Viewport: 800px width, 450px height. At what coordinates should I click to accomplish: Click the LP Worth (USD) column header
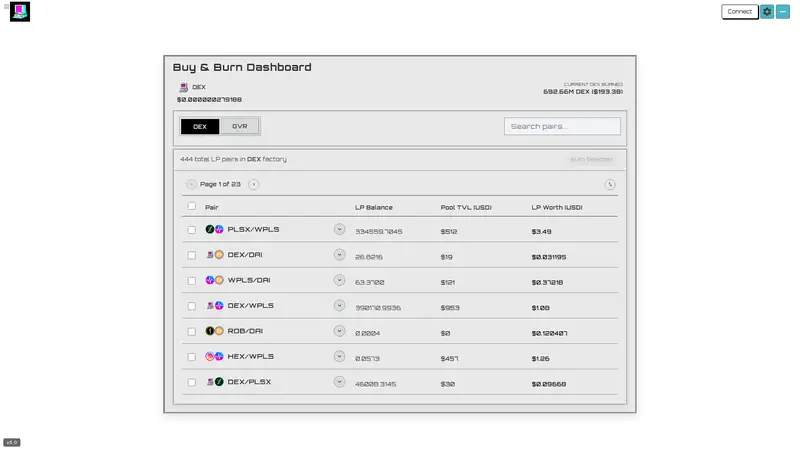557,208
